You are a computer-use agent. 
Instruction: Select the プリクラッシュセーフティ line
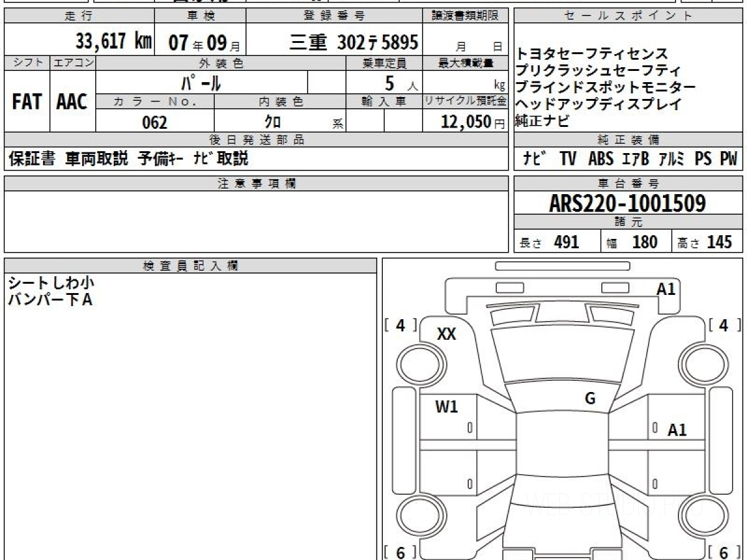tap(598, 71)
